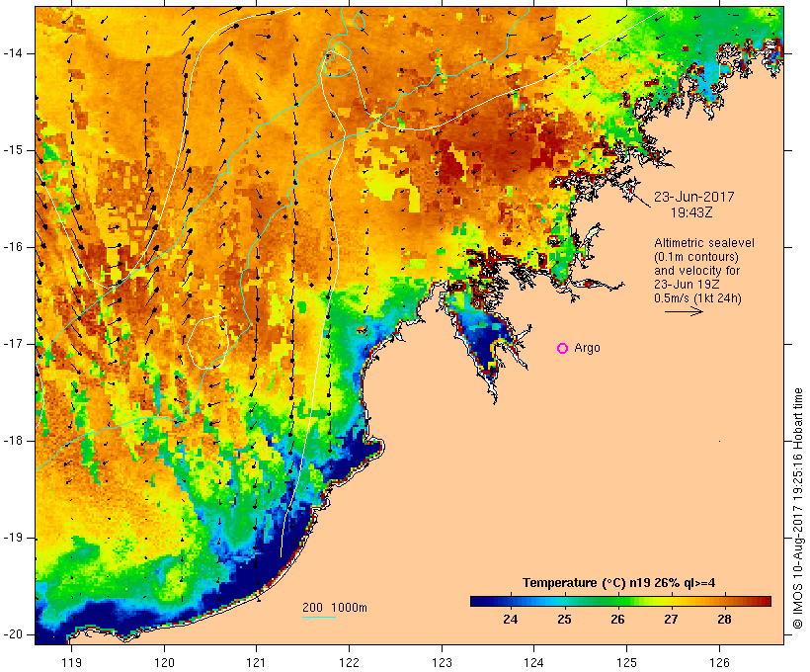Click the -14 latitude axis label
The height and width of the screenshot is (672, 810).
[x=13, y=53]
